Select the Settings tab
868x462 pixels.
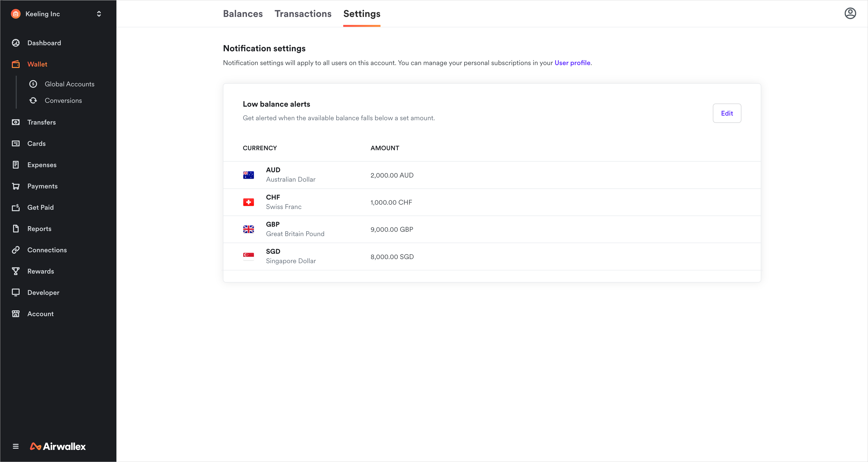362,14
